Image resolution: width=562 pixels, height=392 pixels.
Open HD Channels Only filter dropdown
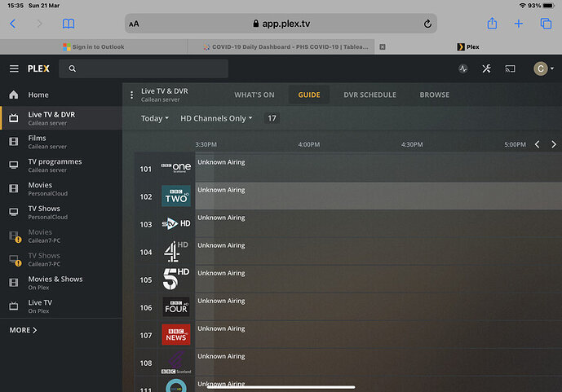point(216,118)
